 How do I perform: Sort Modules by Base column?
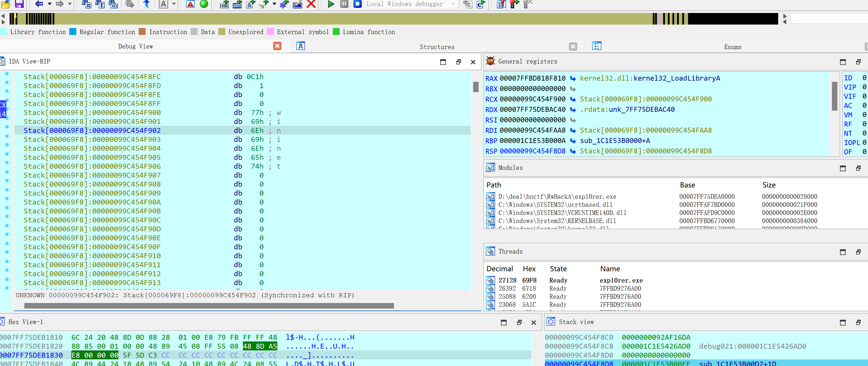(x=718, y=185)
